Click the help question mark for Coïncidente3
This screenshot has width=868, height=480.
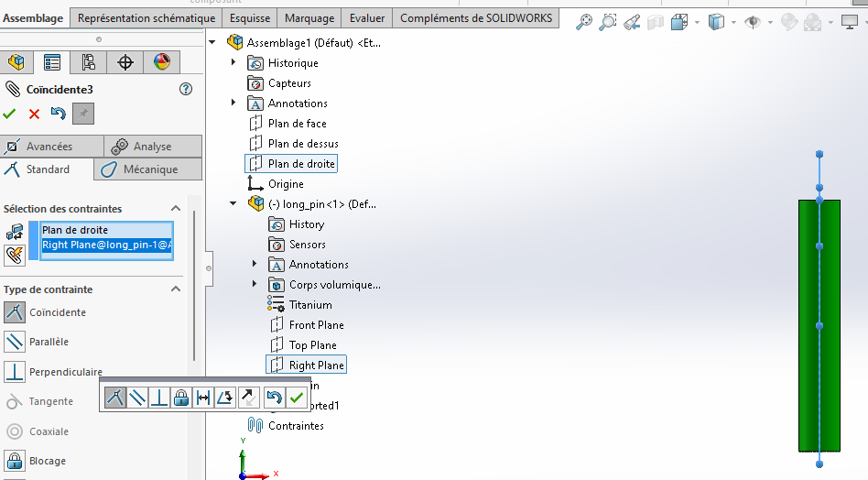click(x=186, y=89)
